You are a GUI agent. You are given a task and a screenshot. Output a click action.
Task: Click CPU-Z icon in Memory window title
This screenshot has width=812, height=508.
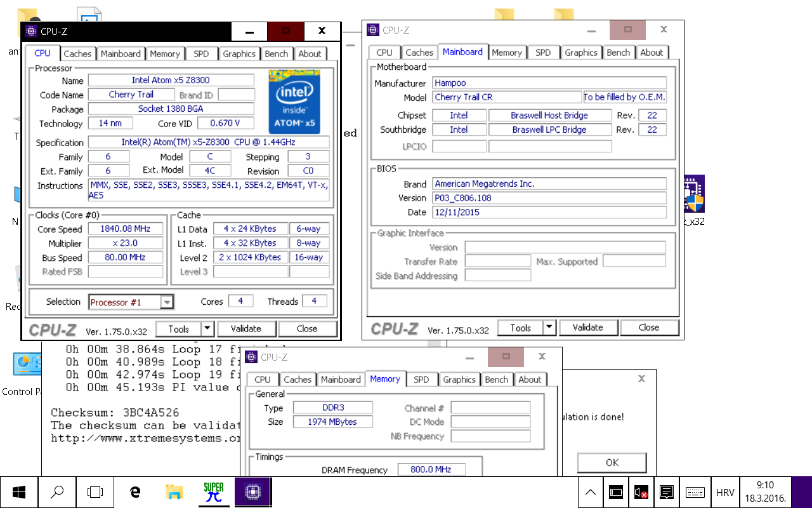coord(251,357)
